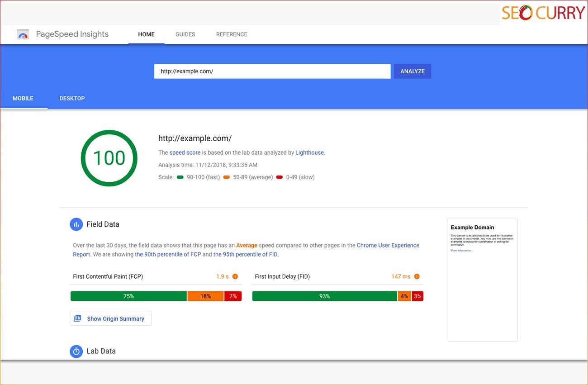Click the PageSpeed Insights speedometer logo icon
Screen dimensions: 588x385
click(23, 34)
